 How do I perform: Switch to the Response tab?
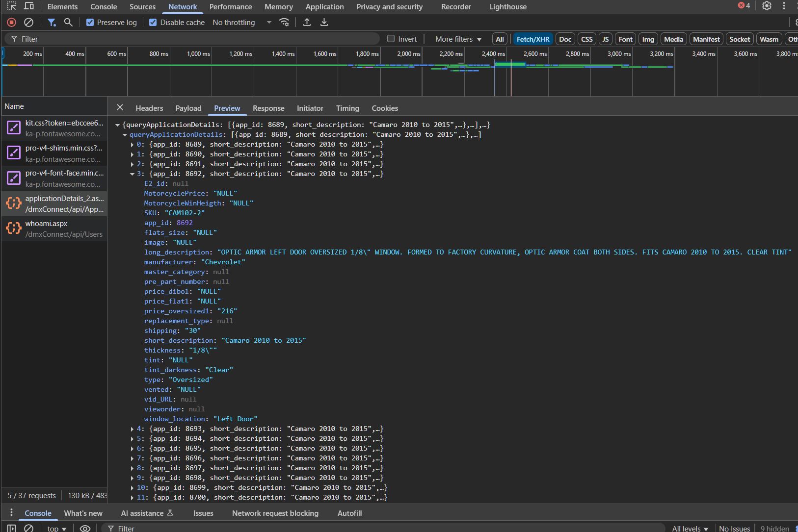pos(268,108)
